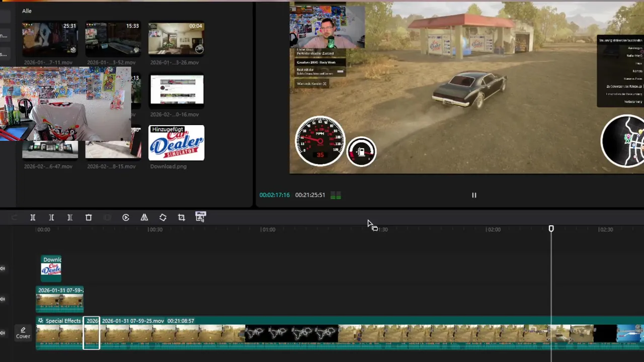
Task: Click the Pro-tagged tool icon in timeline toolbar
Action: 200,217
